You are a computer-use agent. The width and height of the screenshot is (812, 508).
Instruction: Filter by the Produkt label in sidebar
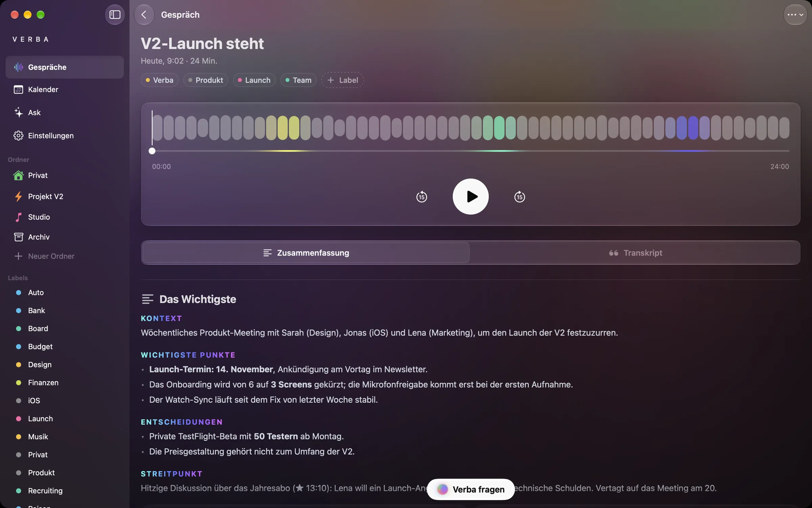click(x=65, y=472)
